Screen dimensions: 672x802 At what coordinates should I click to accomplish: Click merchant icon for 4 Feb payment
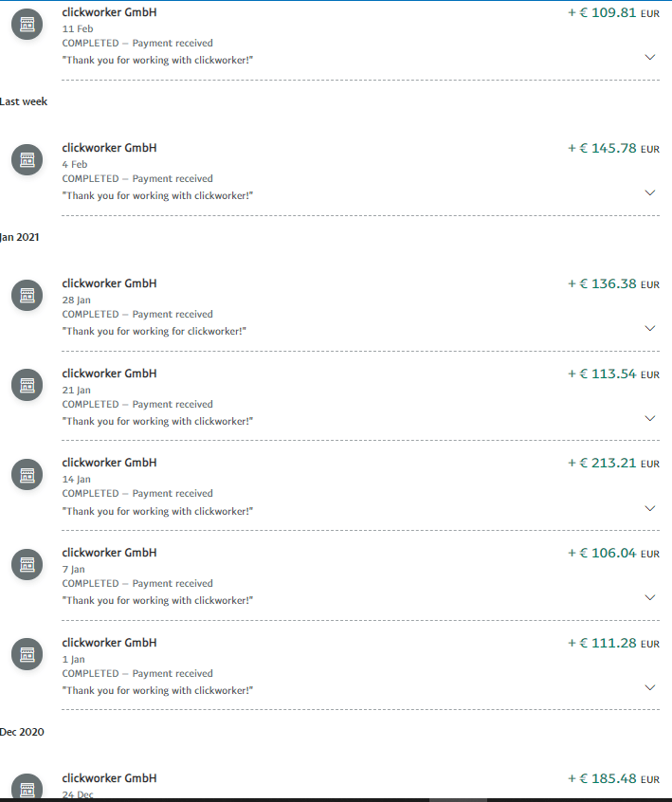tap(27, 159)
